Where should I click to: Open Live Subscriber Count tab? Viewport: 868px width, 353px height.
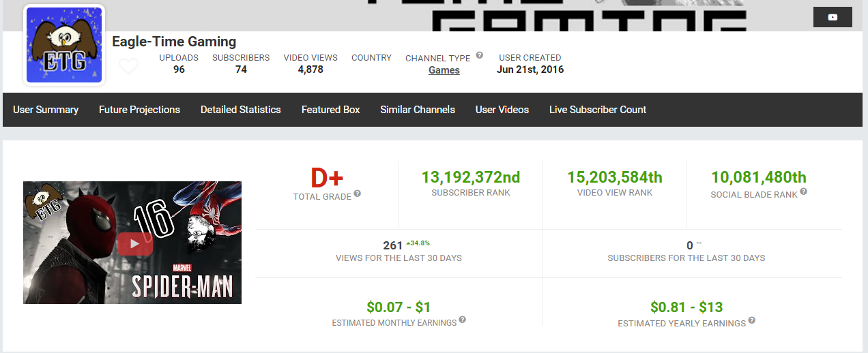point(598,110)
